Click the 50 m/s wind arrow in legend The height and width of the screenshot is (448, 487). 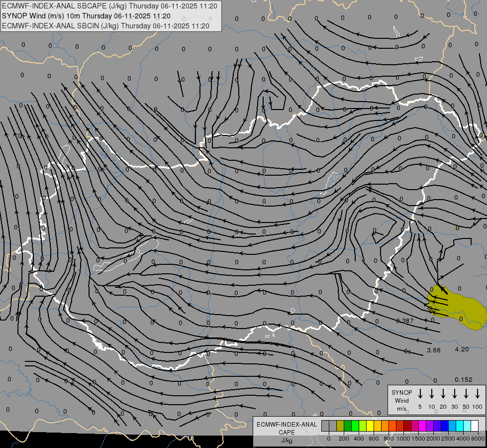(466, 394)
